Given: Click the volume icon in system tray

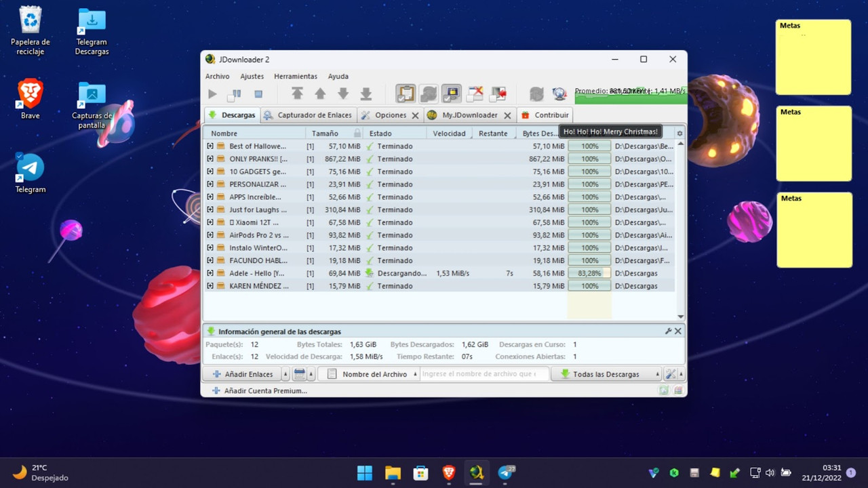Looking at the screenshot, I should (x=770, y=472).
